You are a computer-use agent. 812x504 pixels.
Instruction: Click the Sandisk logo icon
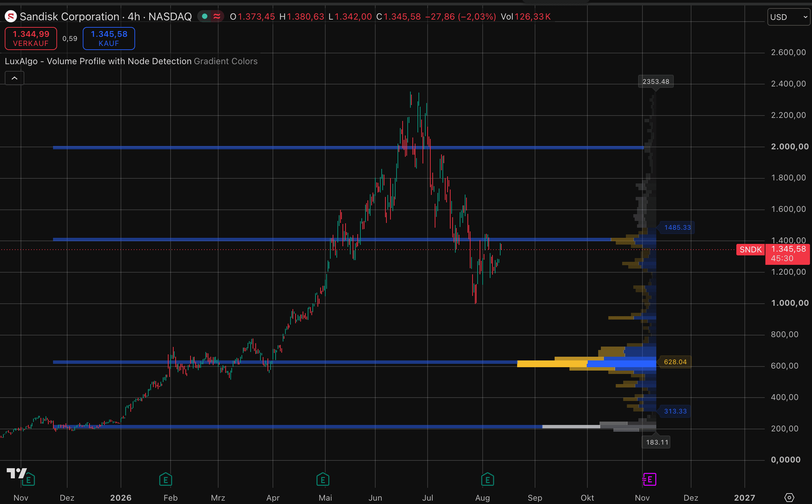pyautogui.click(x=11, y=16)
